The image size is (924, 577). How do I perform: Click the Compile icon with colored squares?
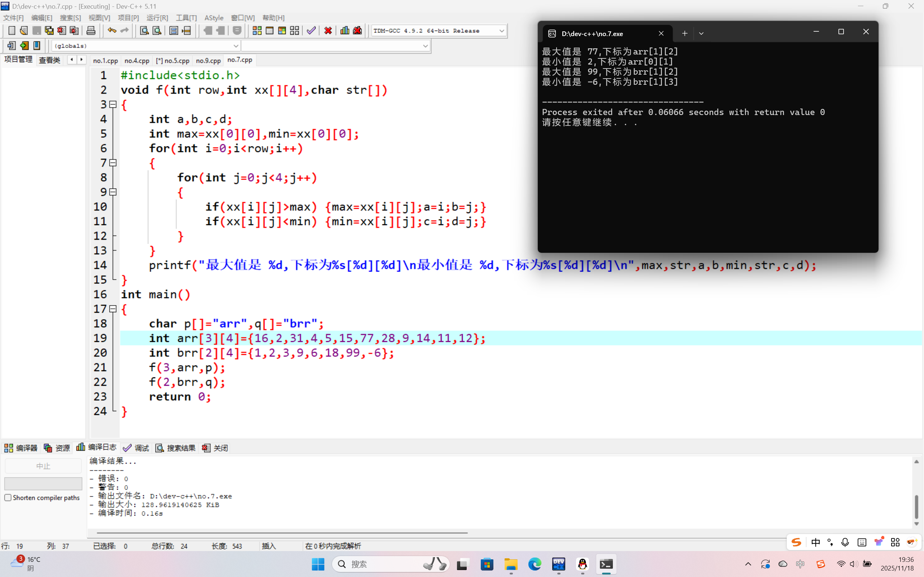tap(257, 31)
